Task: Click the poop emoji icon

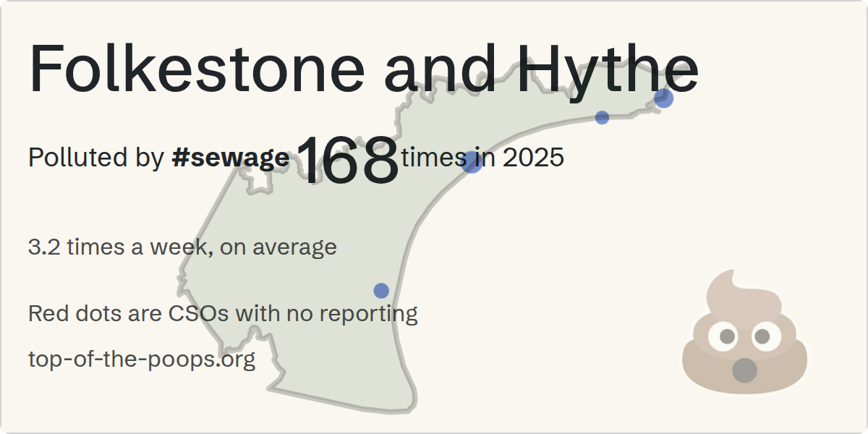Action: (x=745, y=333)
